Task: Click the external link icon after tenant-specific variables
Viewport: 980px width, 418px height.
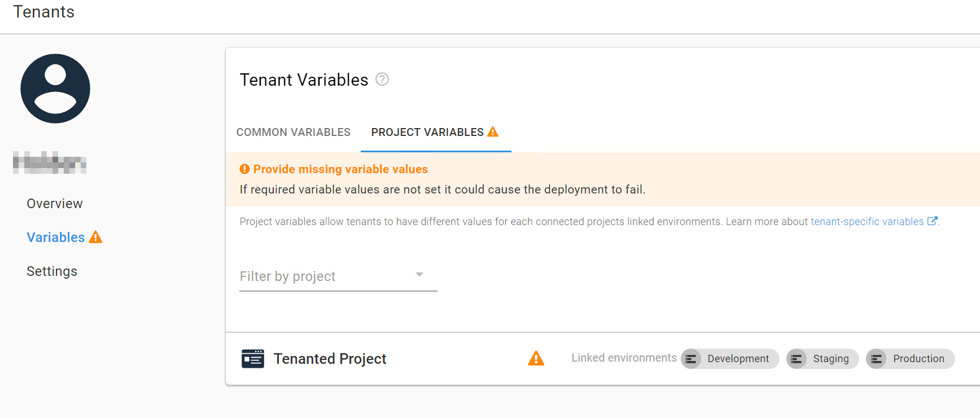Action: pyautogui.click(x=933, y=221)
